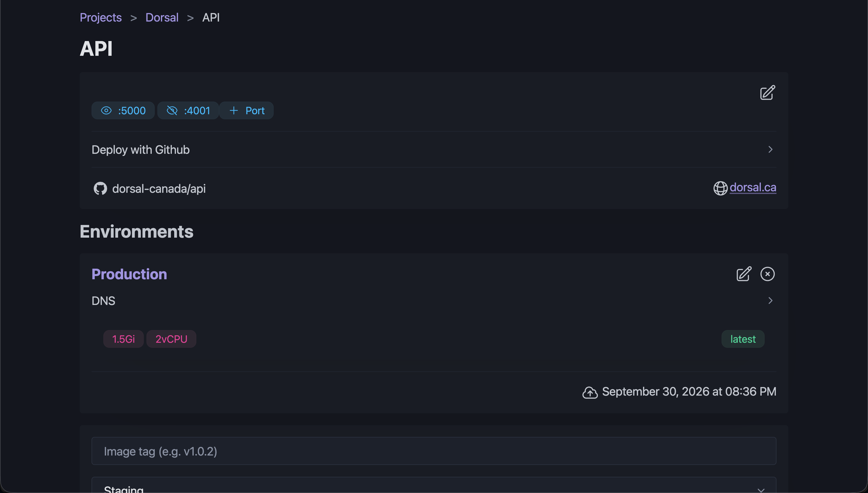Click the globe icon beside dorsal.ca

coord(720,188)
